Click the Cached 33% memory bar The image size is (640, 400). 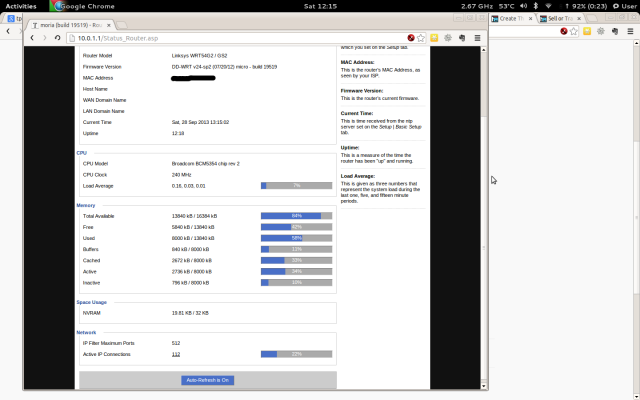(x=296, y=260)
